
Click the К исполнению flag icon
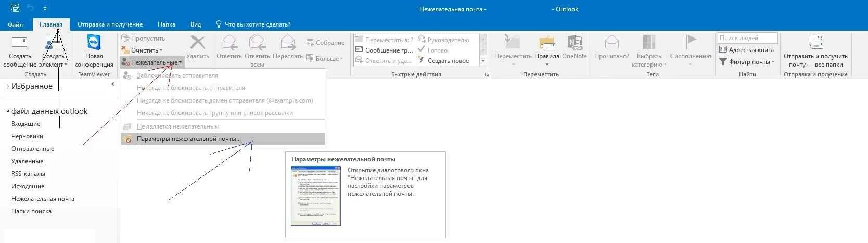[x=691, y=42]
